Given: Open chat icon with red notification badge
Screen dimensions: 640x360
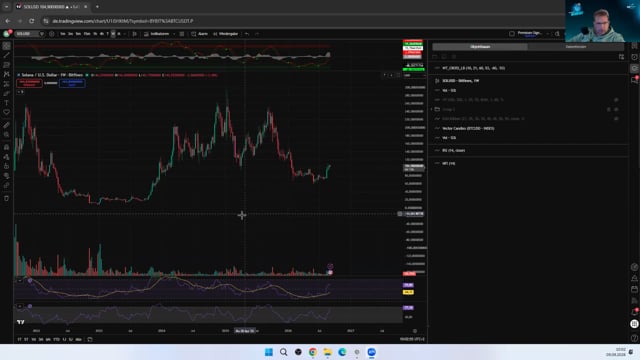Looking at the screenshot, I should [634, 80].
